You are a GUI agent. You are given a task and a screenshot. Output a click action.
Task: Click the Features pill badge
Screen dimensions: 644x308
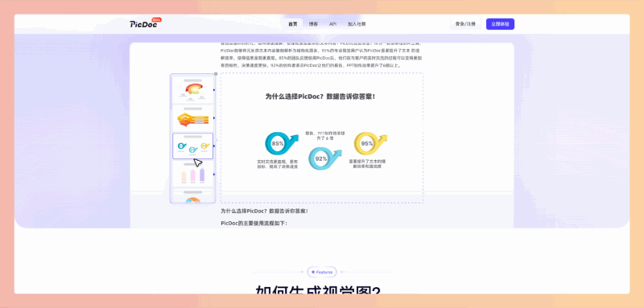click(322, 272)
